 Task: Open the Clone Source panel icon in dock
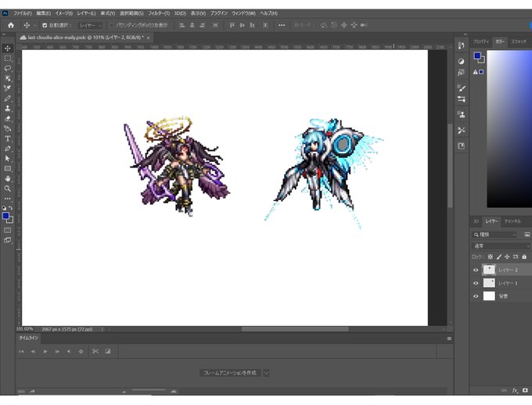click(x=461, y=115)
